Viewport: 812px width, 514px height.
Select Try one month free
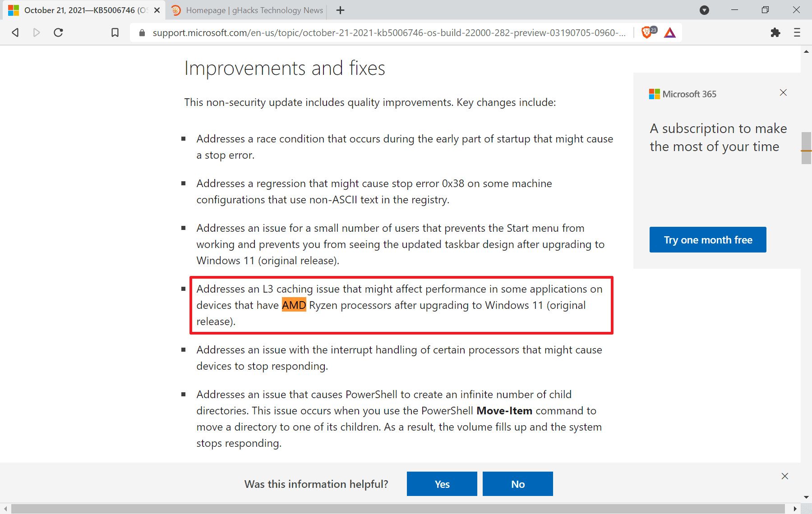pos(707,239)
